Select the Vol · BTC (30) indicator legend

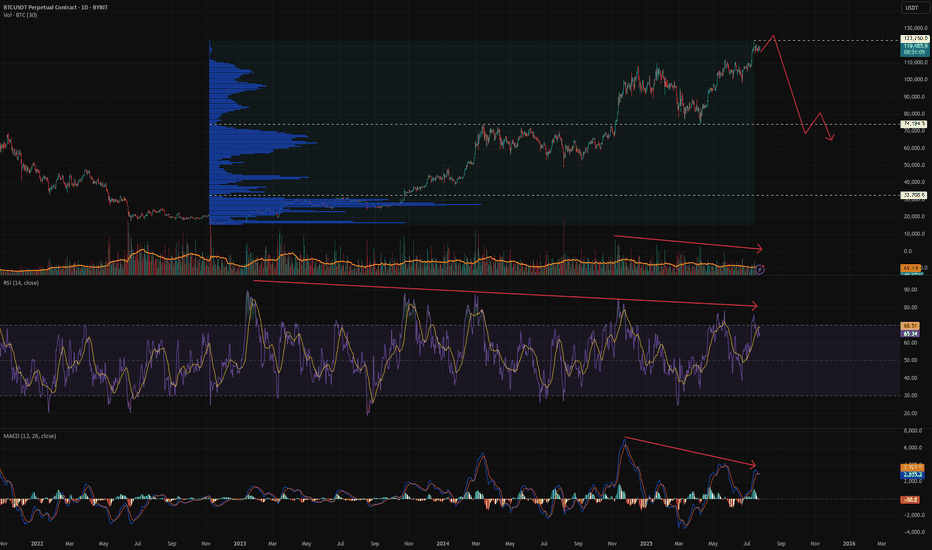coord(20,15)
